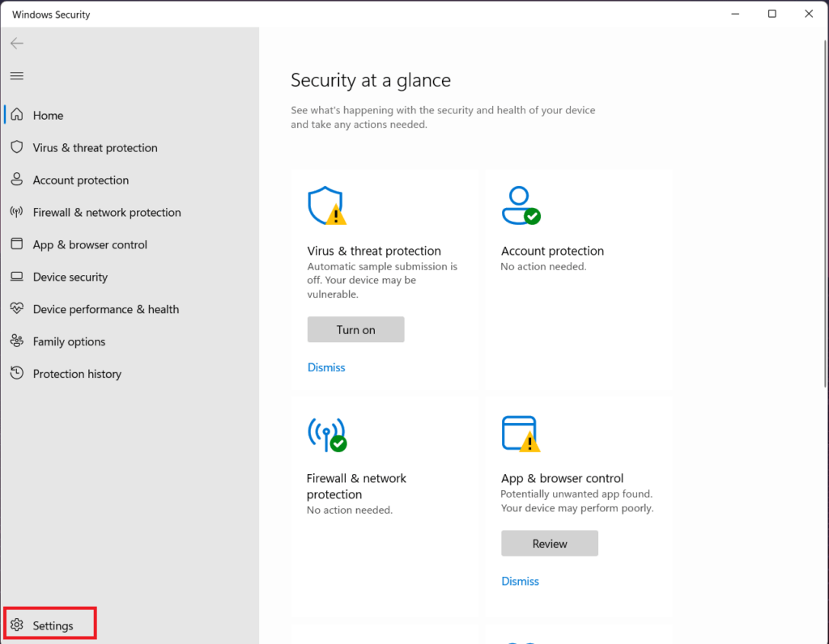Click the Security at a glance heading
Image resolution: width=829 pixels, height=644 pixels.
pyautogui.click(x=371, y=80)
